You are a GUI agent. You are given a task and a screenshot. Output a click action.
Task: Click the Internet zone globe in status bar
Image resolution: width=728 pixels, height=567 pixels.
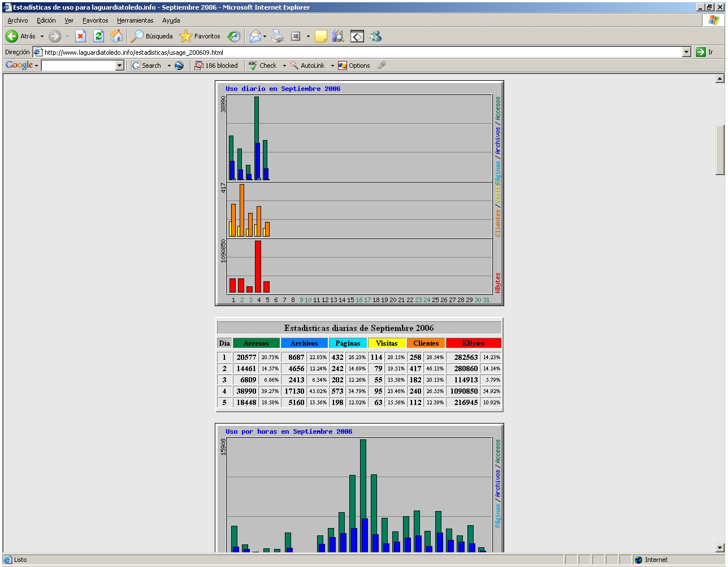click(639, 560)
